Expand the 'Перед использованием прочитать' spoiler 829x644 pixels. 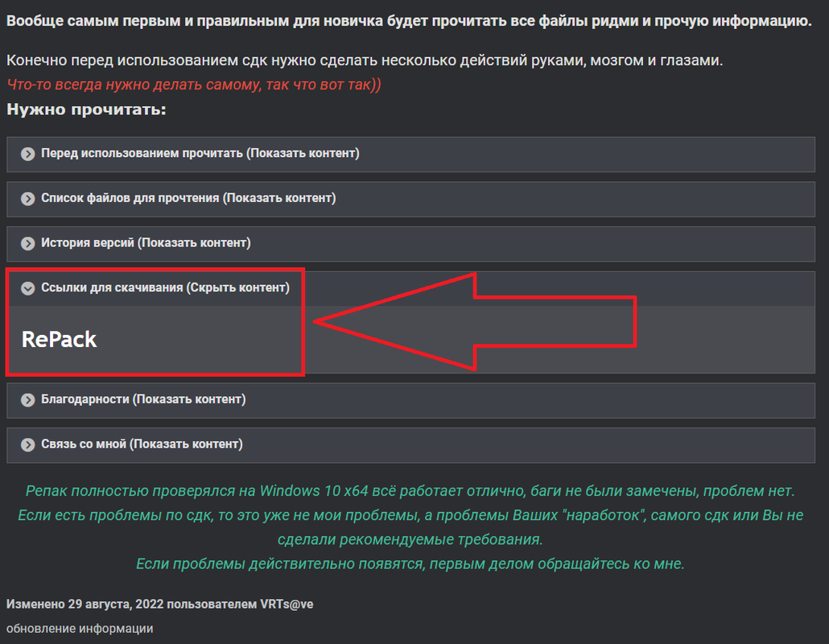coord(410,154)
